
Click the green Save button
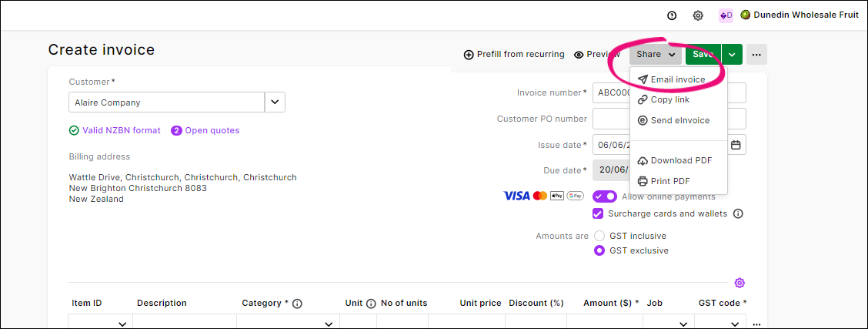tap(703, 54)
